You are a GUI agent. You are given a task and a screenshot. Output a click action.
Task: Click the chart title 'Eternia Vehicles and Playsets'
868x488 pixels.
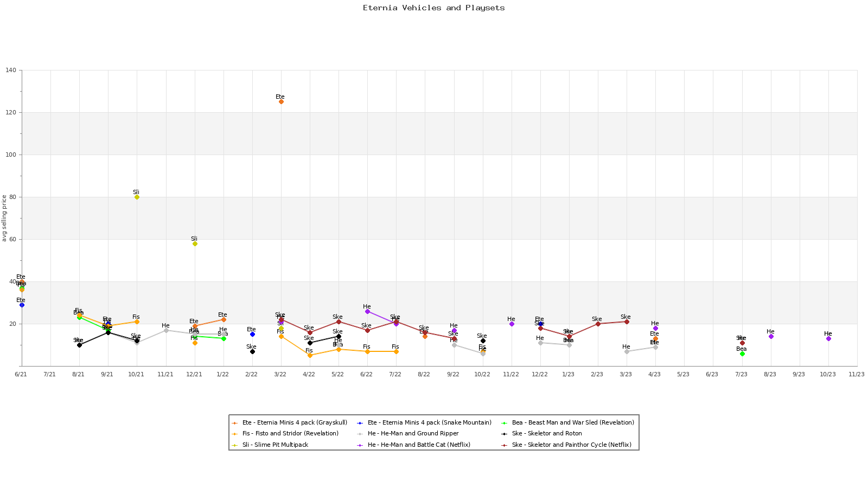pyautogui.click(x=434, y=8)
